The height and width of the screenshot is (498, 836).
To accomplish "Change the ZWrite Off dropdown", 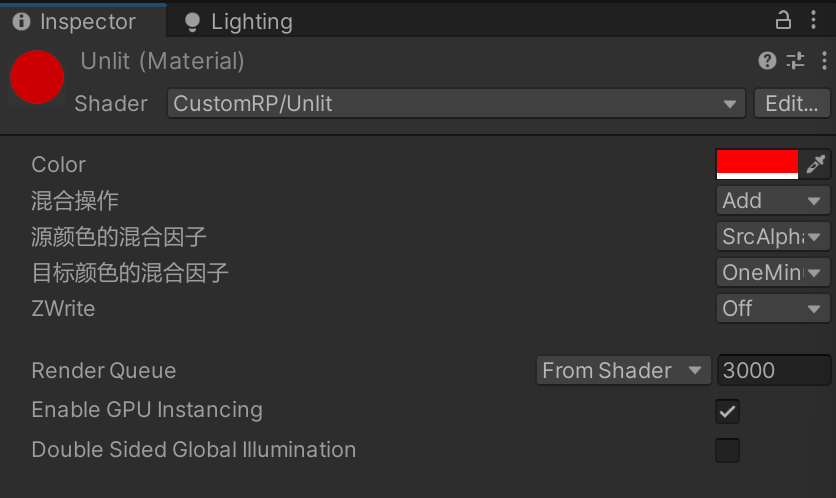I will pyautogui.click(x=773, y=308).
